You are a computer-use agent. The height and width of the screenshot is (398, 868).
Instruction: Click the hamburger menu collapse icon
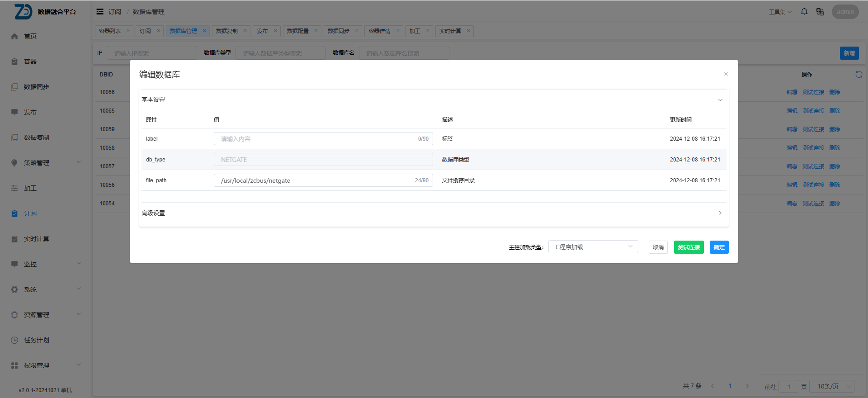pyautogui.click(x=100, y=12)
